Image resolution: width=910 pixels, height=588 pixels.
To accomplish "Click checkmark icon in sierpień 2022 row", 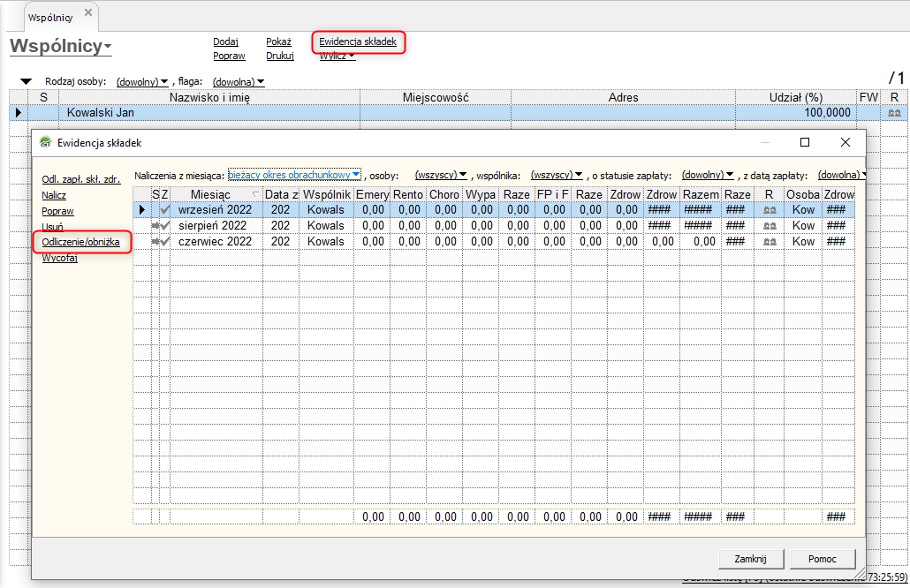I will pos(165,225).
